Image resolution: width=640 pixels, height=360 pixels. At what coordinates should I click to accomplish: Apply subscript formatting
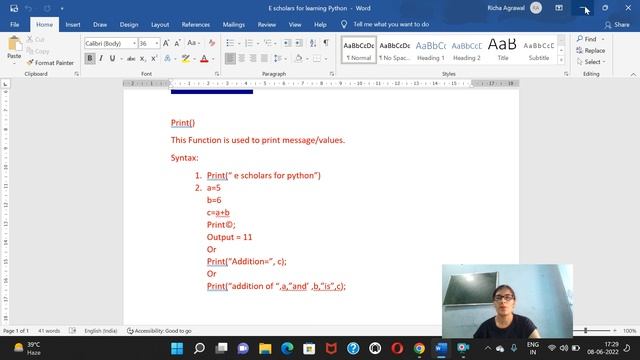tap(142, 59)
